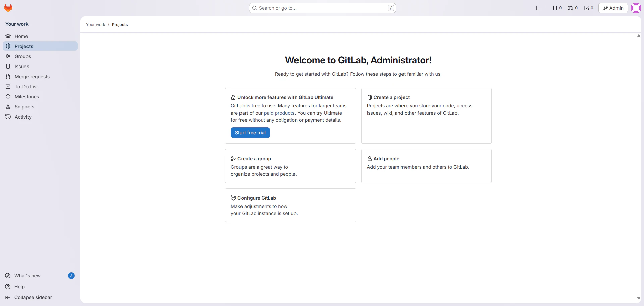The width and height of the screenshot is (644, 306).
Task: Collapse the sidebar
Action: click(x=33, y=297)
